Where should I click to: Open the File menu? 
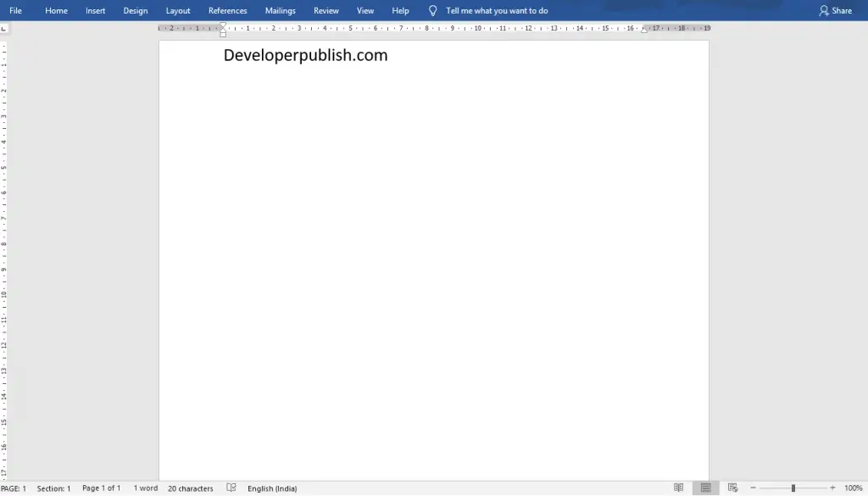point(15,10)
